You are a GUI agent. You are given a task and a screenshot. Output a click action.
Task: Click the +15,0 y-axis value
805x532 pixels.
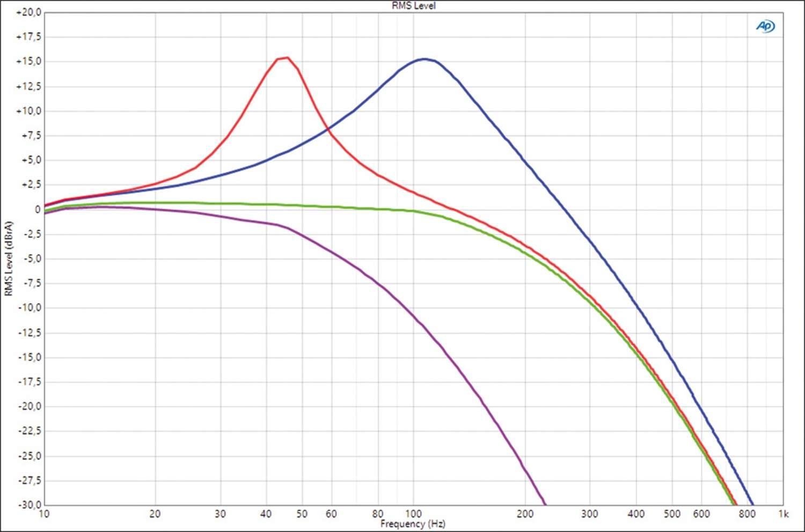point(28,62)
